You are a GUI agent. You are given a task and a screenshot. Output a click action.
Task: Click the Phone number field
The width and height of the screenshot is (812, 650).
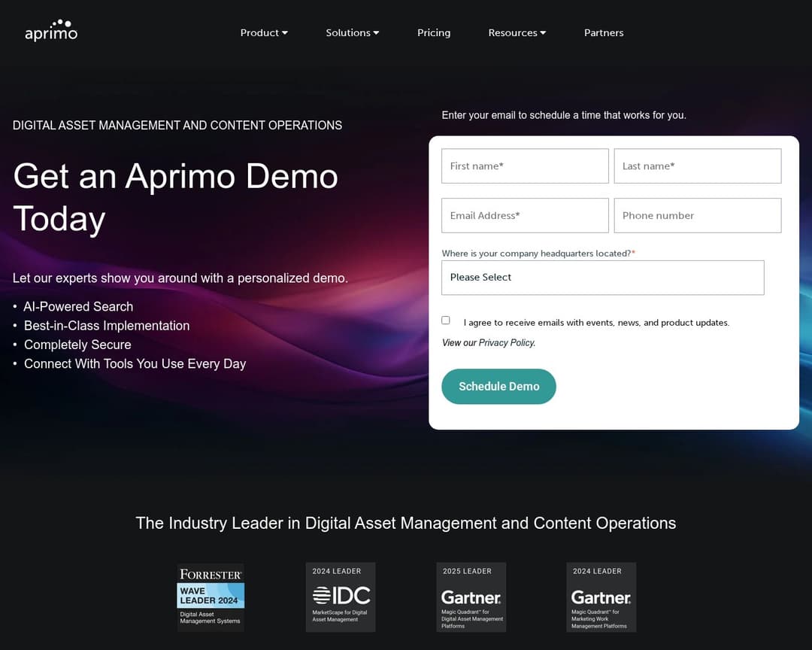coord(697,215)
